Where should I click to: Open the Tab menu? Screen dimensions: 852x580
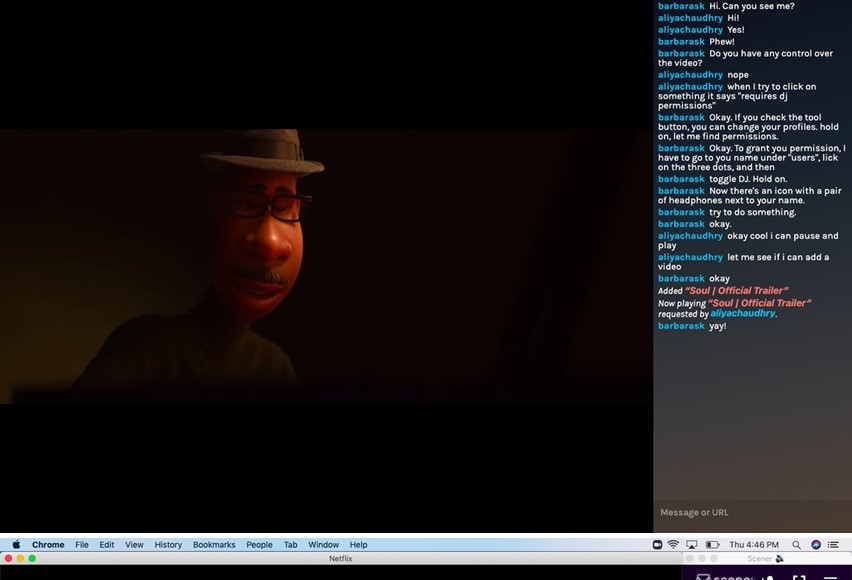tap(290, 544)
